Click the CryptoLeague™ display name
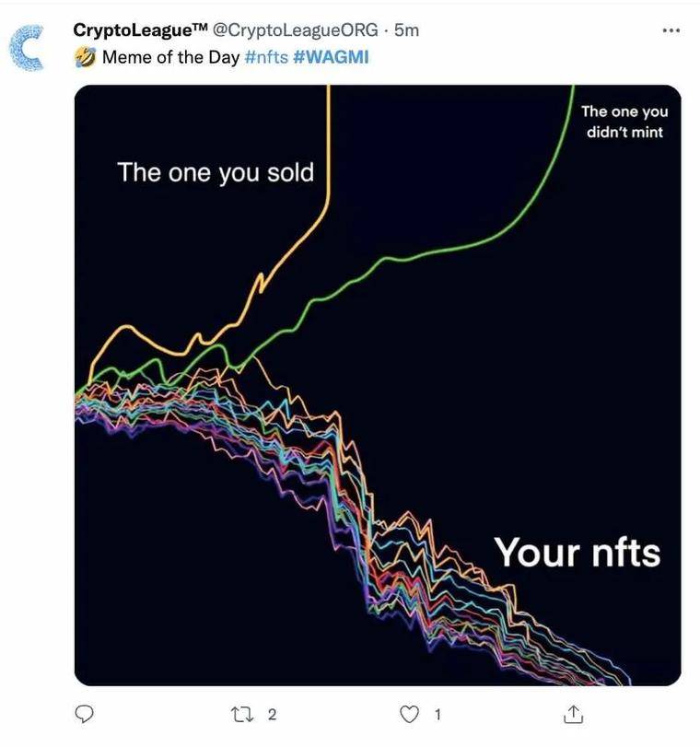The image size is (700, 747). [140, 30]
